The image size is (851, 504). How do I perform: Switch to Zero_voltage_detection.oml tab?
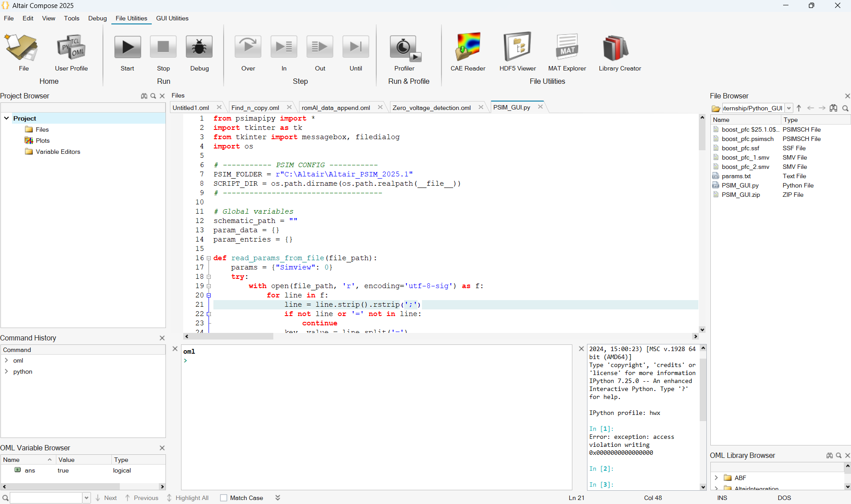432,108
